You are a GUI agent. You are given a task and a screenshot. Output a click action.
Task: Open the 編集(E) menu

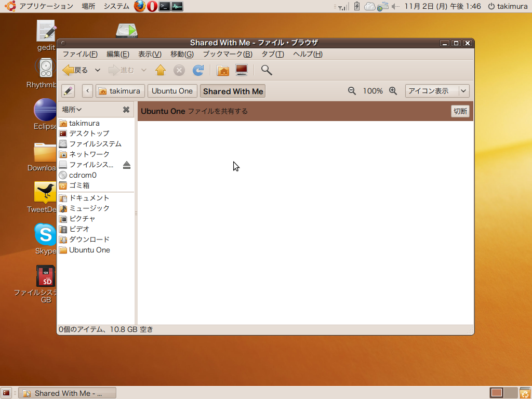point(118,54)
